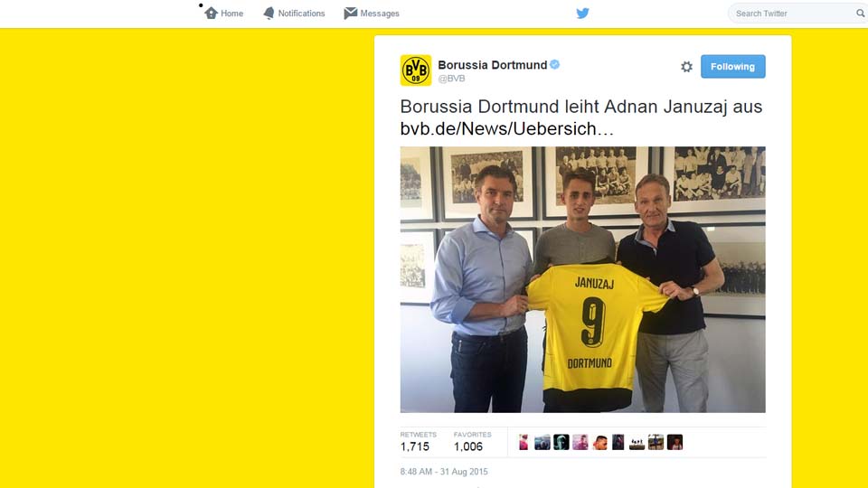The image size is (868, 488).
Task: Click the search magnifier icon
Action: [x=860, y=14]
